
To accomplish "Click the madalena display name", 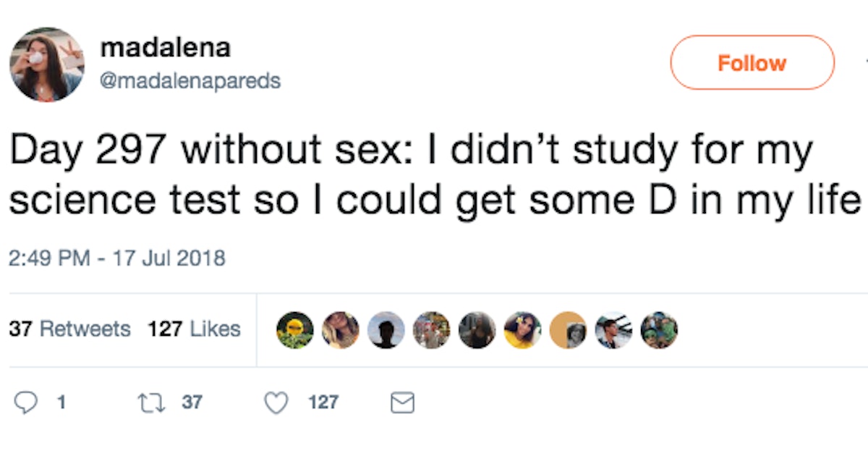I will pos(166,48).
